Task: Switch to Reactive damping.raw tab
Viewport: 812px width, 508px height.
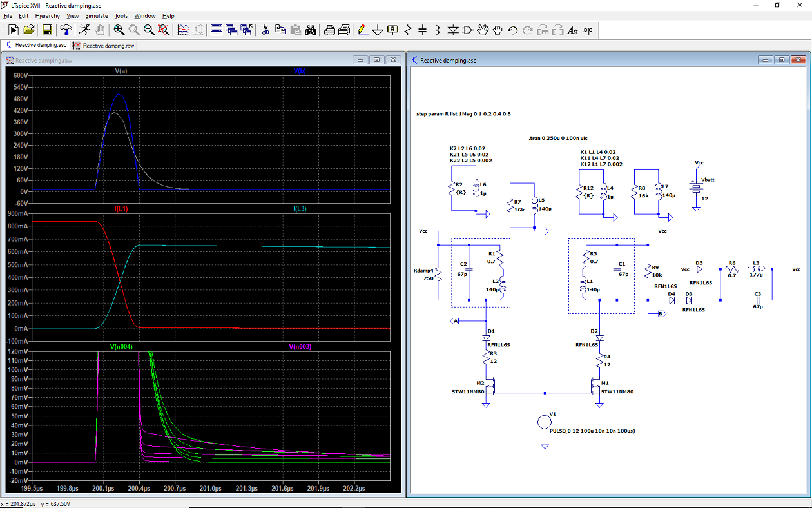Action: pos(104,46)
